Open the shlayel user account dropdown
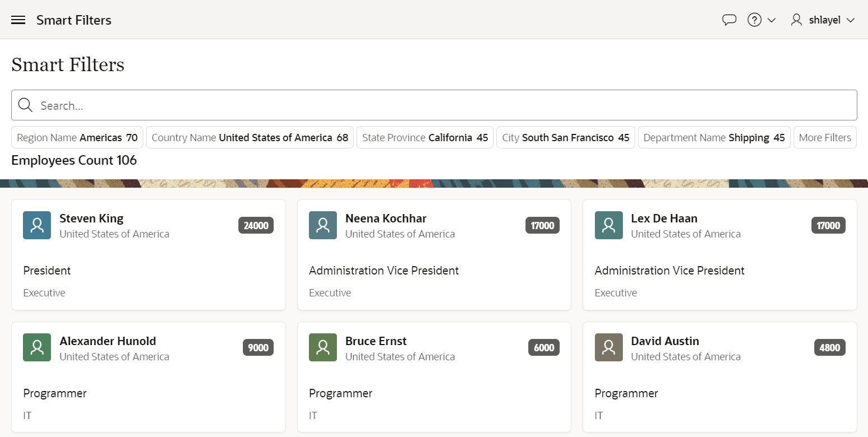The width and height of the screenshot is (868, 437). [x=823, y=20]
